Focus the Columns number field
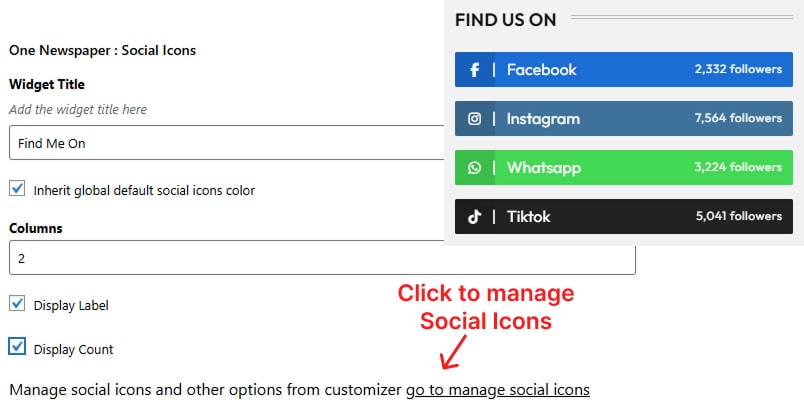This screenshot has height=409, width=804. click(x=322, y=258)
